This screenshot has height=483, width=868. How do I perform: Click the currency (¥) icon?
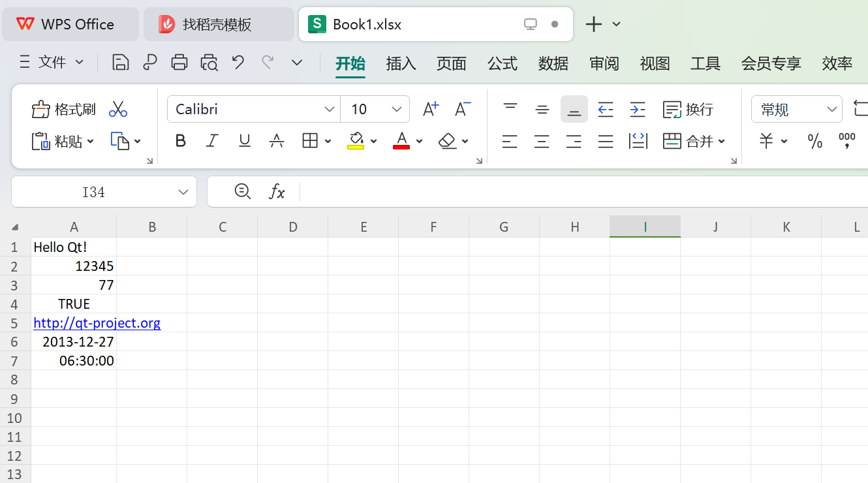tap(766, 141)
